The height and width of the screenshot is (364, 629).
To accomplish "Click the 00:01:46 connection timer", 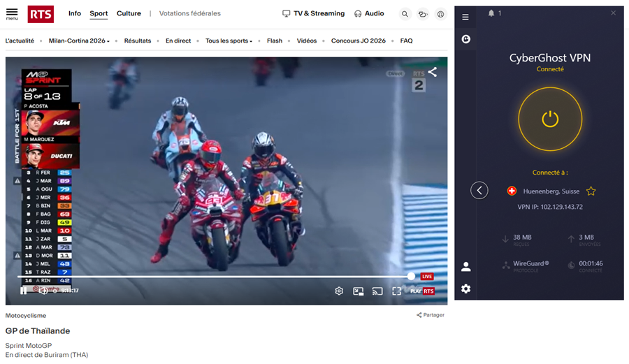I will pyautogui.click(x=591, y=263).
